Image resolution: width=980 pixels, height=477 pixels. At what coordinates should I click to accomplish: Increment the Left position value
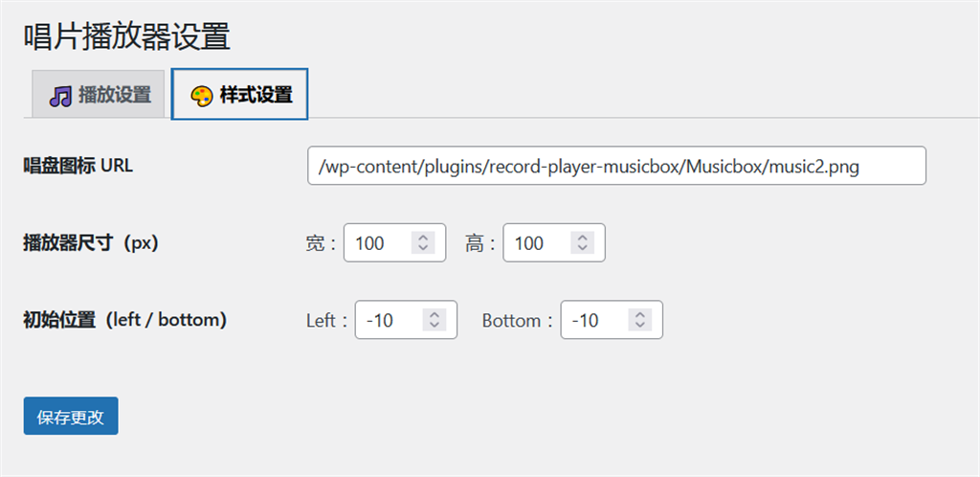click(x=434, y=315)
